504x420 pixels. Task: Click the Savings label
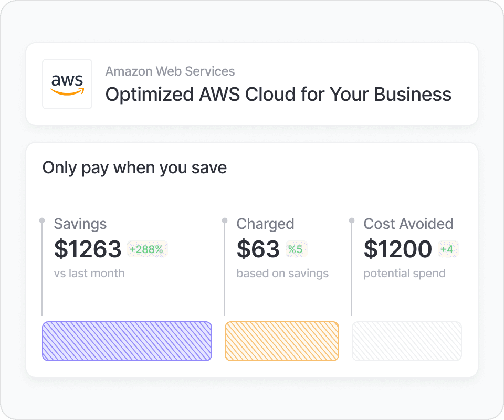tap(80, 224)
